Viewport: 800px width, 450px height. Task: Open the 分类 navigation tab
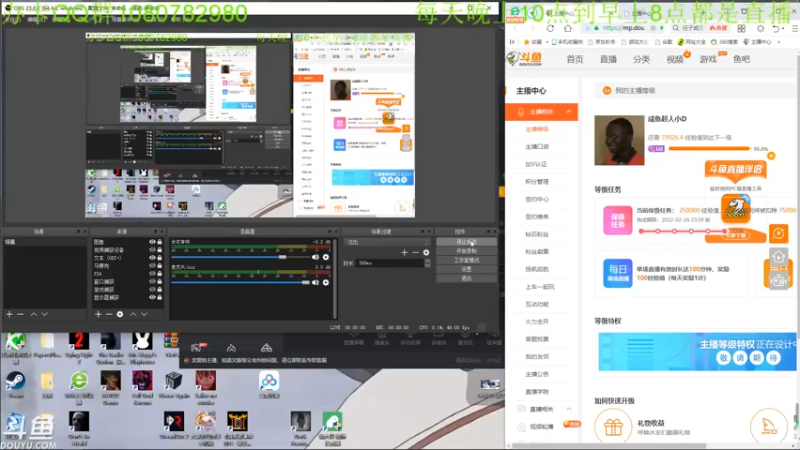click(x=641, y=59)
